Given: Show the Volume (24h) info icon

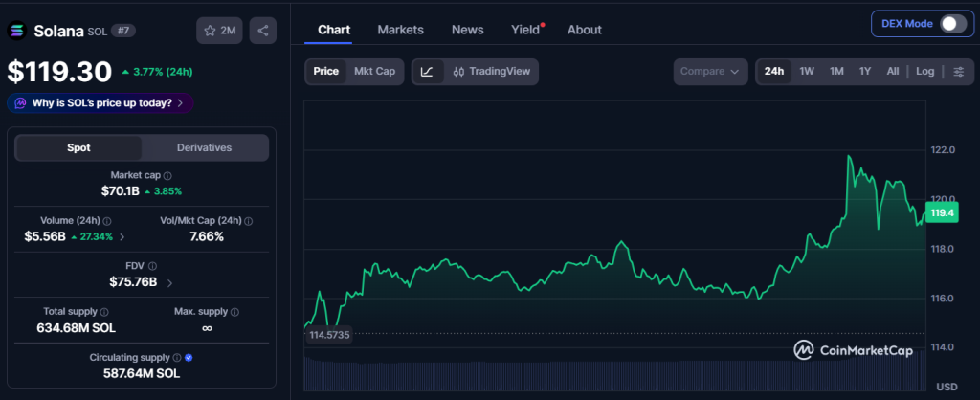Looking at the screenshot, I should (107, 221).
